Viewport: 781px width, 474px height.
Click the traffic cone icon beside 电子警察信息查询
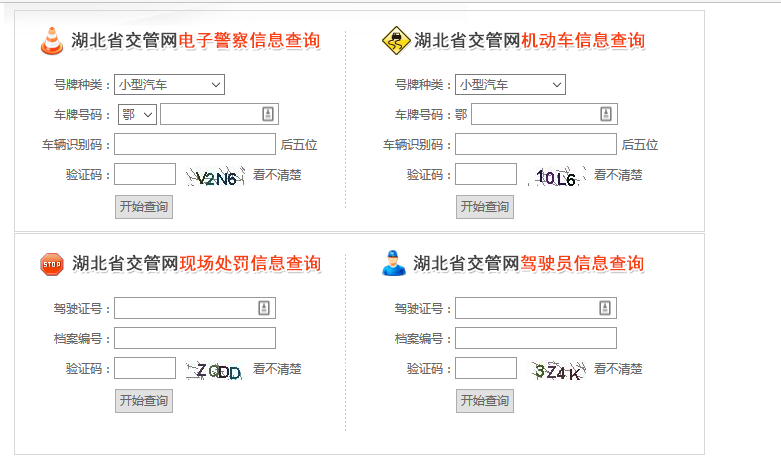click(x=51, y=41)
